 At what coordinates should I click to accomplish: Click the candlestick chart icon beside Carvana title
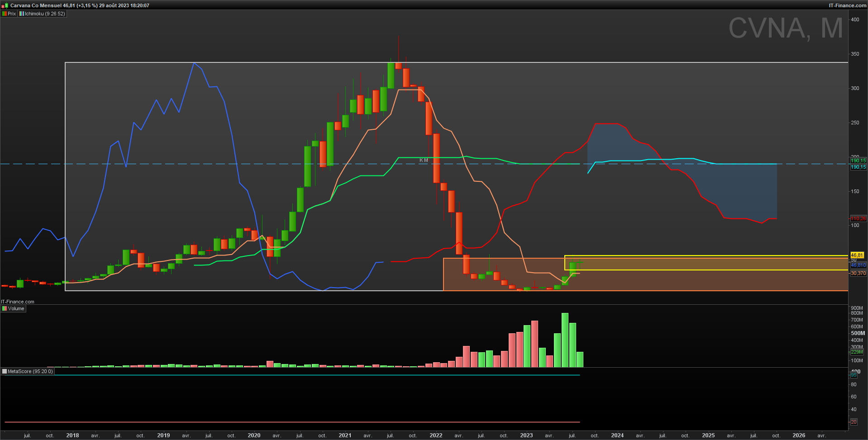pos(5,5)
